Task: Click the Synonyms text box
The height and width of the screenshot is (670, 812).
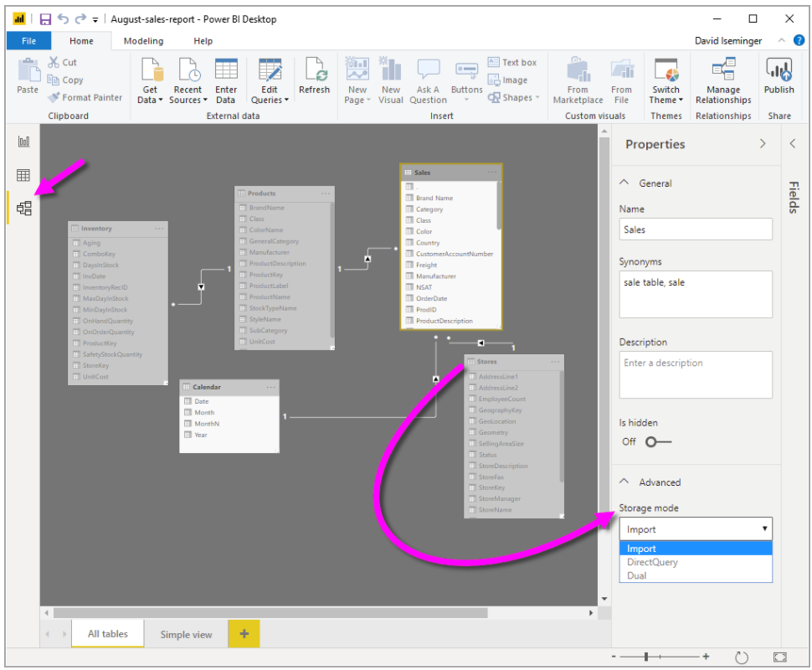Action: pyautogui.click(x=696, y=294)
